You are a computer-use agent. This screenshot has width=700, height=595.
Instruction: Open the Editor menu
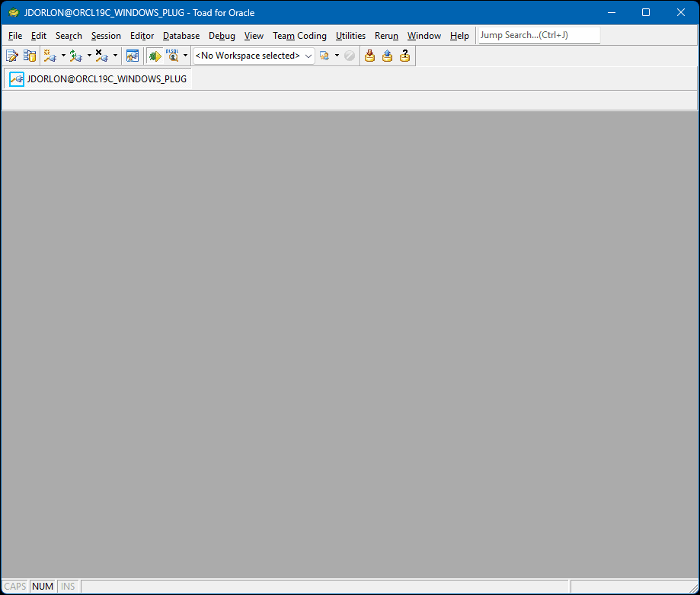pos(142,36)
